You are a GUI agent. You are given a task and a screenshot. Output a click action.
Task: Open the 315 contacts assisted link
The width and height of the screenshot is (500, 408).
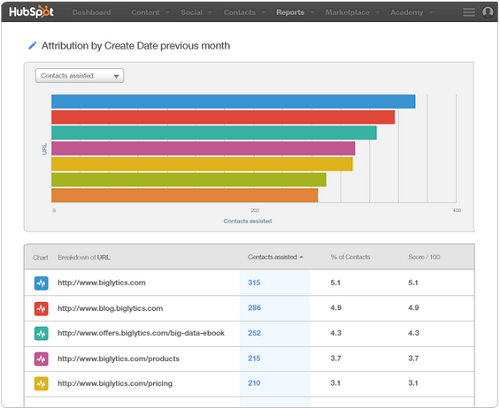click(254, 283)
